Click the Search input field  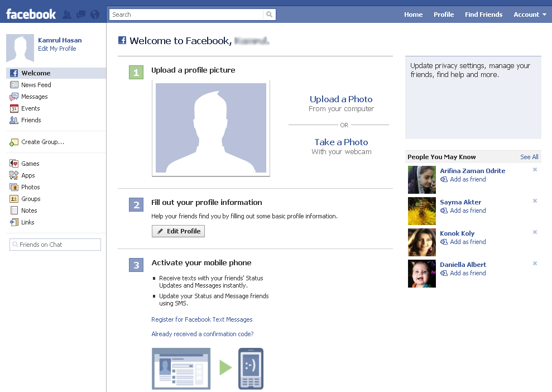click(x=186, y=15)
